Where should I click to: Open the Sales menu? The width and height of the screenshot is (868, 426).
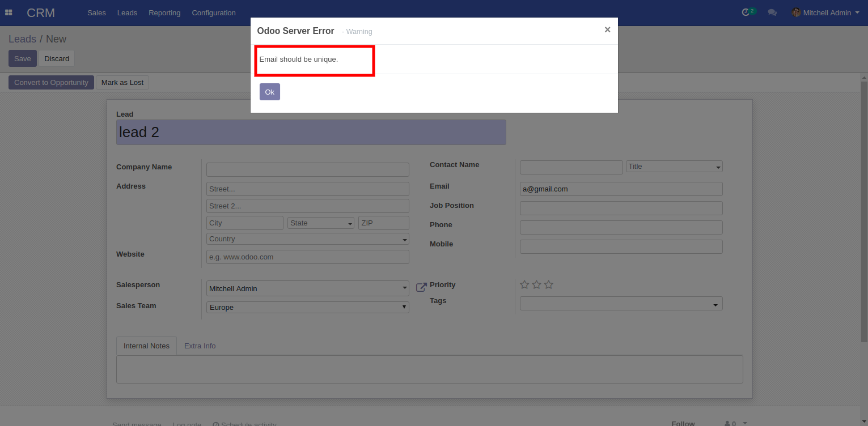click(96, 12)
